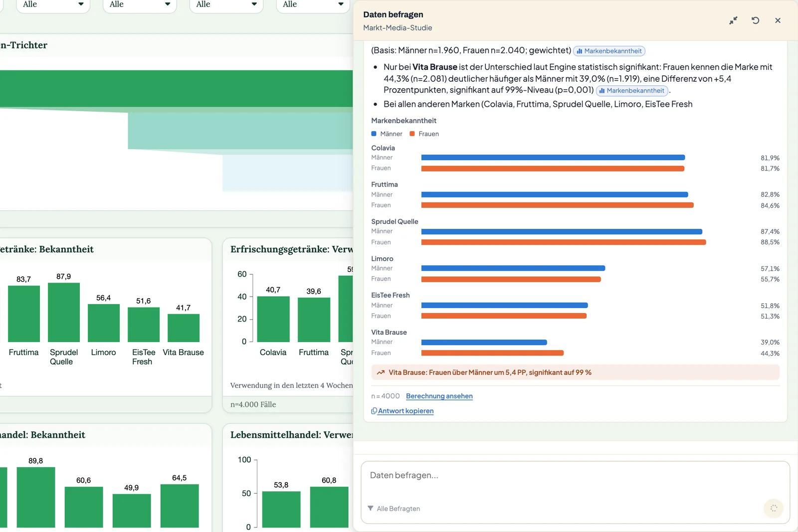Click the EisTee Fresh bar labeled 51,6
798x532 pixels.
pos(144,325)
